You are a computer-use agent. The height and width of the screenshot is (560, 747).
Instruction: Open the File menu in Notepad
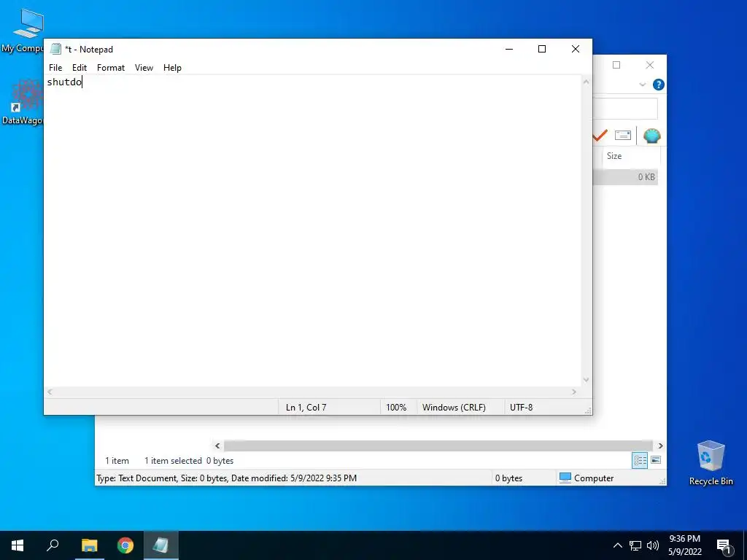click(x=55, y=68)
